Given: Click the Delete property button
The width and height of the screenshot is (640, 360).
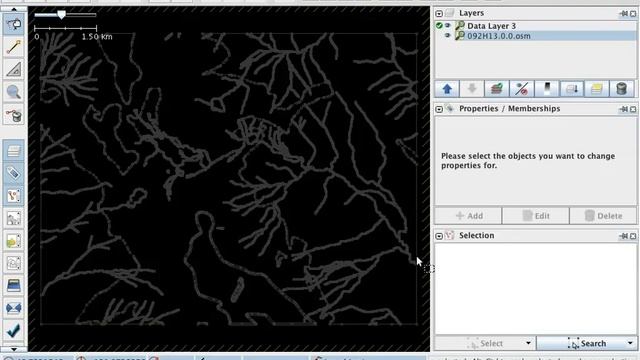Looking at the screenshot, I should click(603, 216).
